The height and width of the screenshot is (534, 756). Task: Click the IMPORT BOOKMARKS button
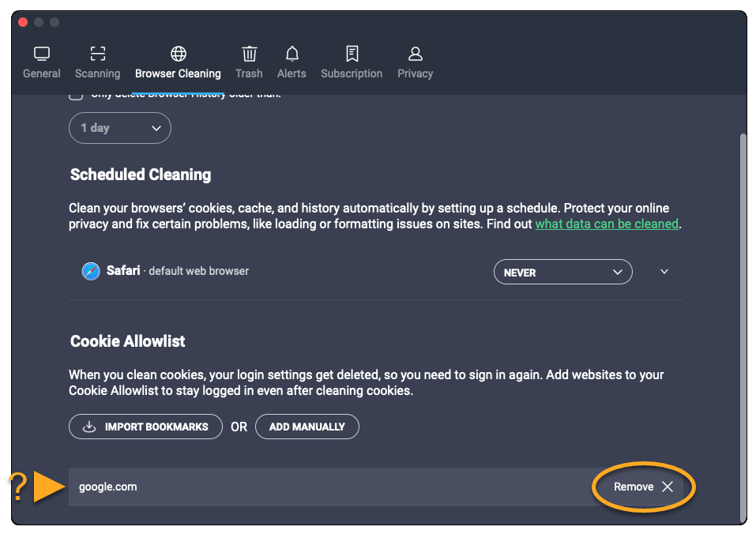145,427
